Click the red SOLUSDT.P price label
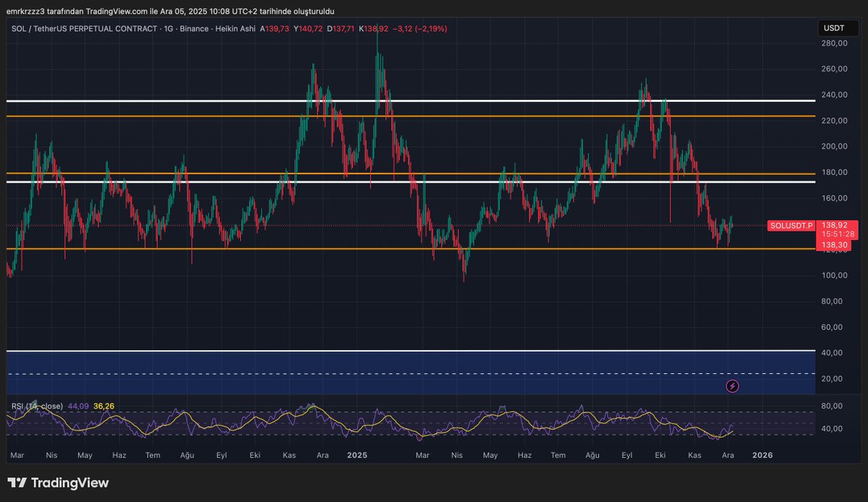The image size is (868, 502). (x=791, y=226)
